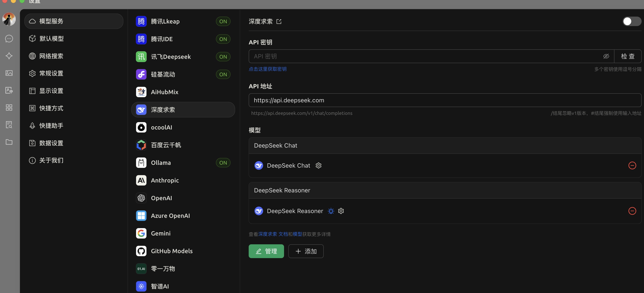
Task: Click the 百度云千帆 provider logo
Action: pyautogui.click(x=141, y=145)
